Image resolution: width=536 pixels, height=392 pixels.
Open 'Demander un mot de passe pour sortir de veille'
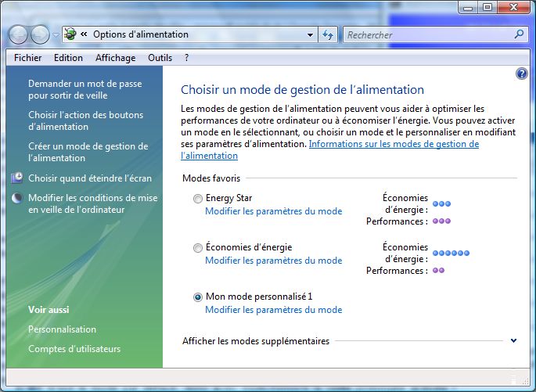pyautogui.click(x=85, y=89)
